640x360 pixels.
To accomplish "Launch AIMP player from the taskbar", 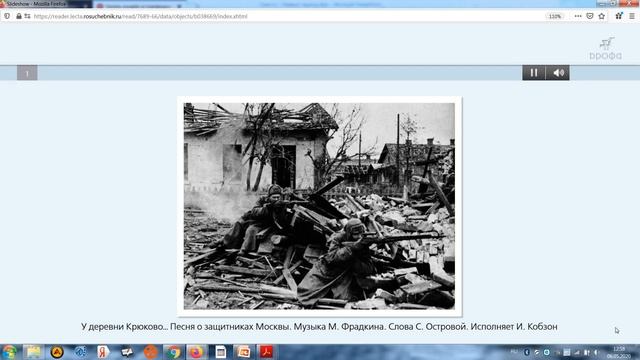I will click(x=57, y=352).
